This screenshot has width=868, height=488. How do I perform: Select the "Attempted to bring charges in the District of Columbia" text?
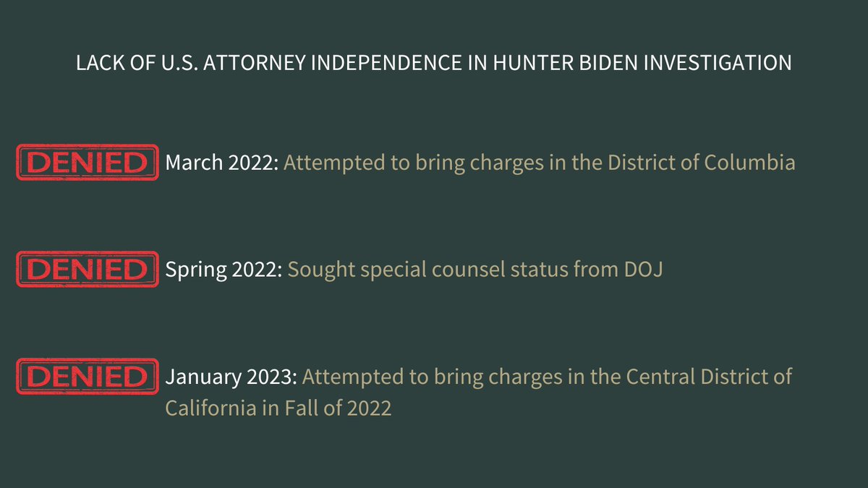tap(539, 163)
